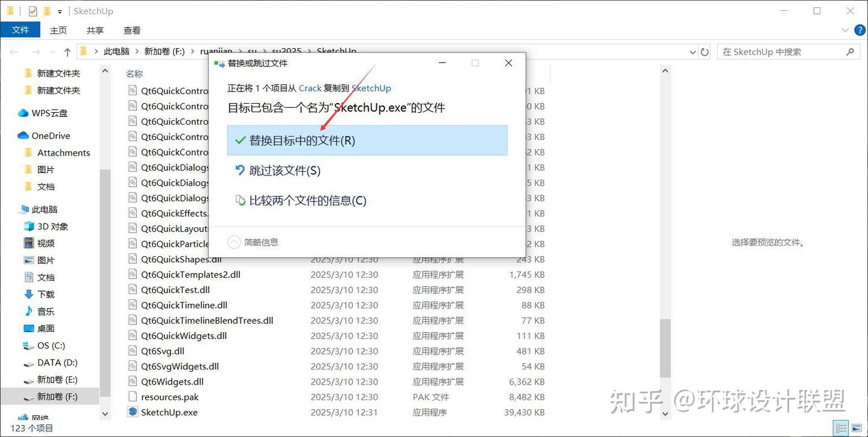868x437 pixels.
Task: Click the OneDrive icon in the sidebar
Action: coord(22,135)
